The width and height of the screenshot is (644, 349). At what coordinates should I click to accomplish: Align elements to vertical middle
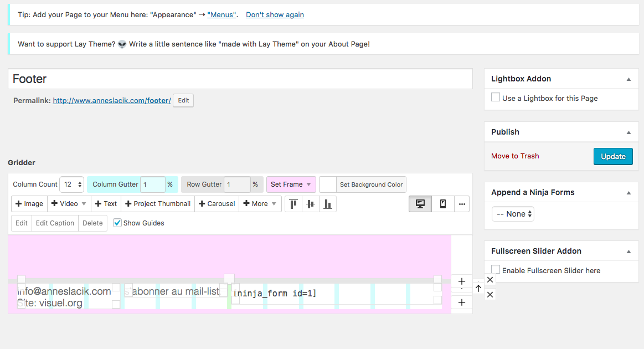pos(311,204)
